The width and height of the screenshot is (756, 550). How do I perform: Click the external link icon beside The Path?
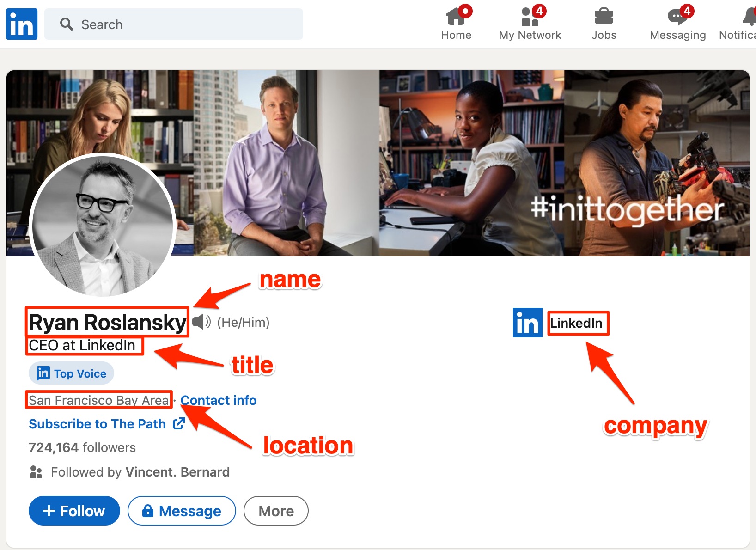[179, 423]
